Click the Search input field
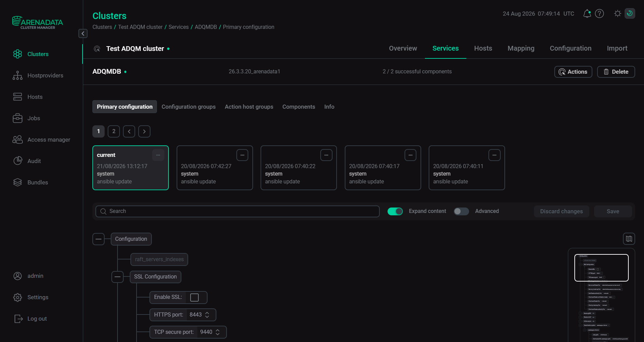This screenshot has height=342, width=644. tap(237, 211)
